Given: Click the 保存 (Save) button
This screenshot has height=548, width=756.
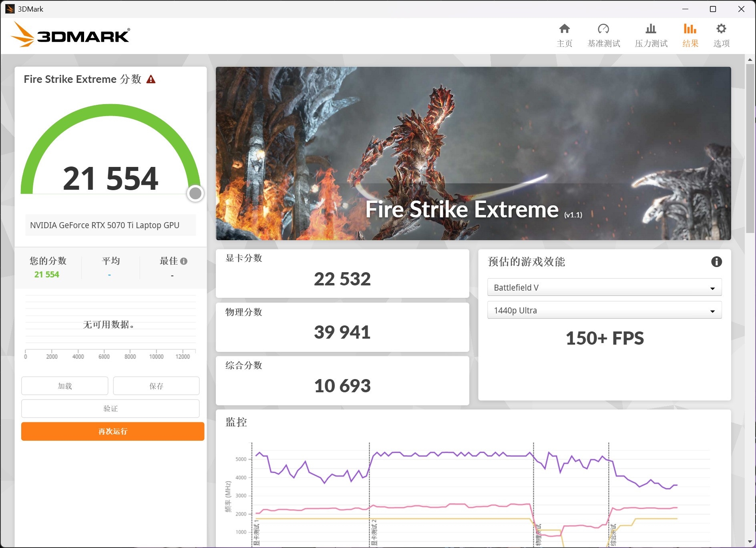Looking at the screenshot, I should tap(156, 386).
